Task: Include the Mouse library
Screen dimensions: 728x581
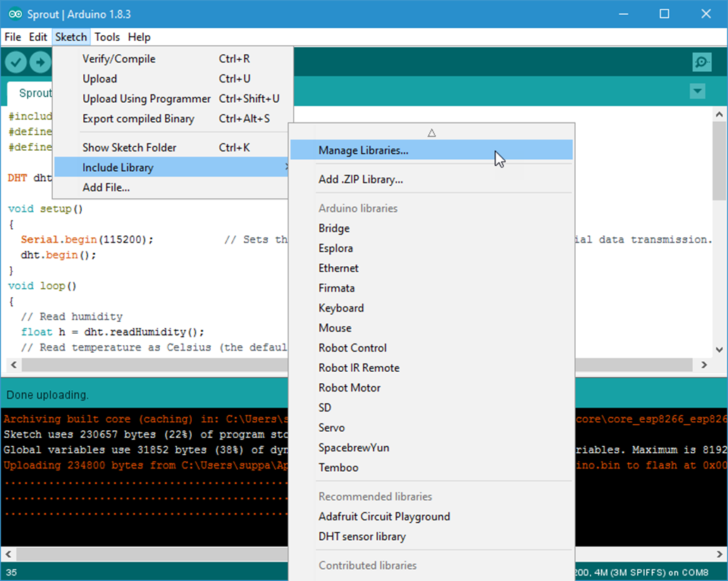Action: [431, 328]
